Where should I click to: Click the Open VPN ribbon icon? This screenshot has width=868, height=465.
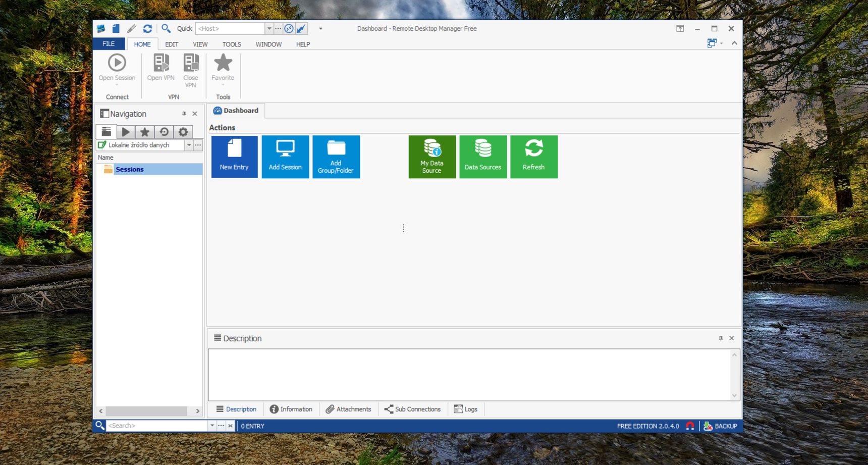click(161, 63)
